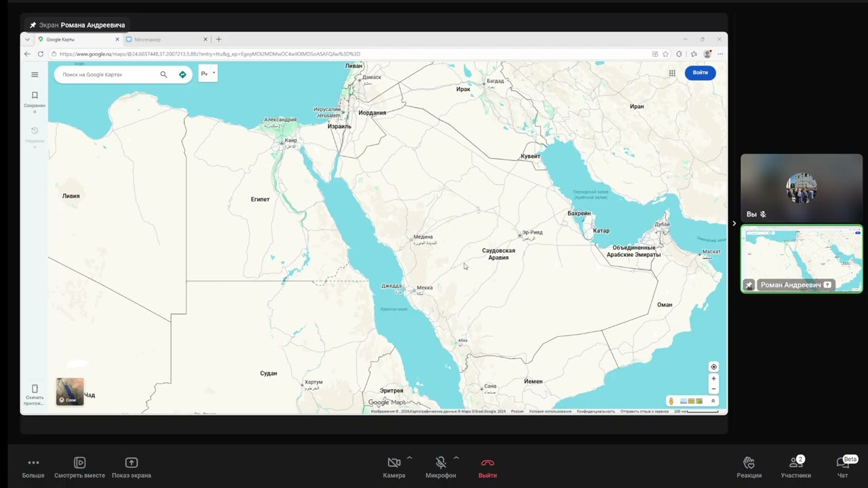Screen dimensions: 868x488
Task: Click the Каир city label
Action: pyautogui.click(x=291, y=140)
